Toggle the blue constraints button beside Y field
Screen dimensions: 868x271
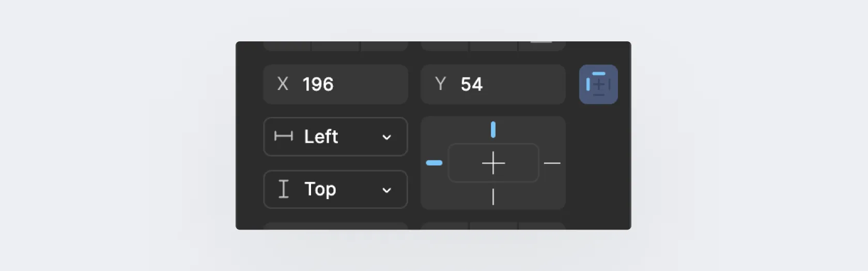pos(598,84)
